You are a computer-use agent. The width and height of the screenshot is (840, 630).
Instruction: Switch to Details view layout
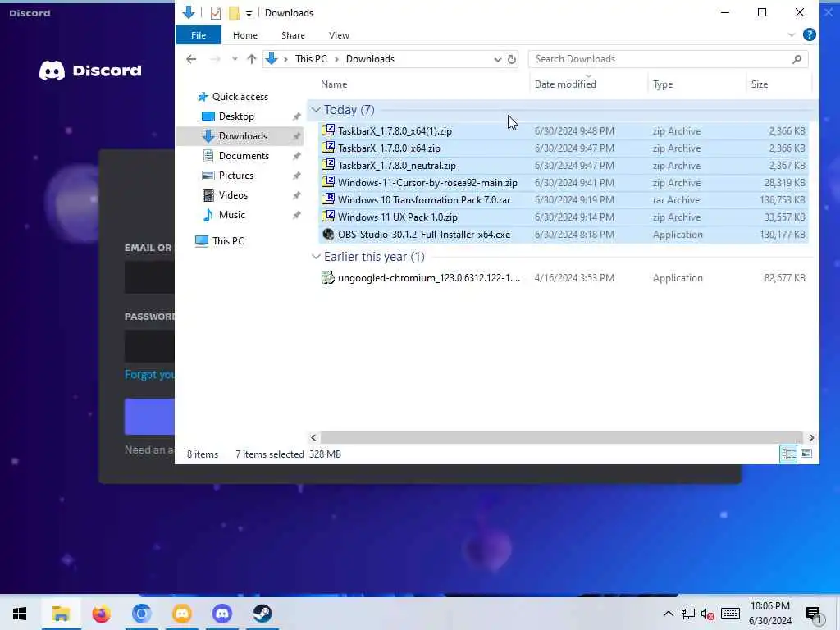tap(788, 454)
